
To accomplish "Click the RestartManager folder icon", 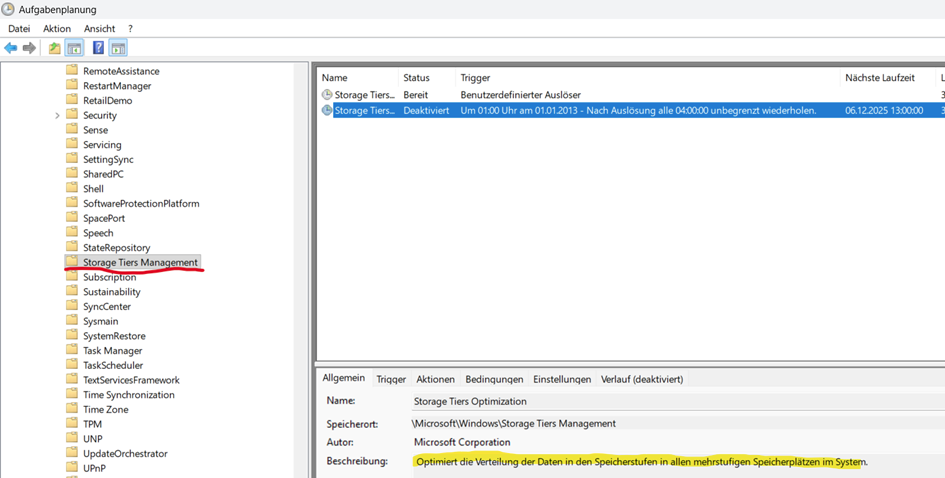I will coord(72,85).
